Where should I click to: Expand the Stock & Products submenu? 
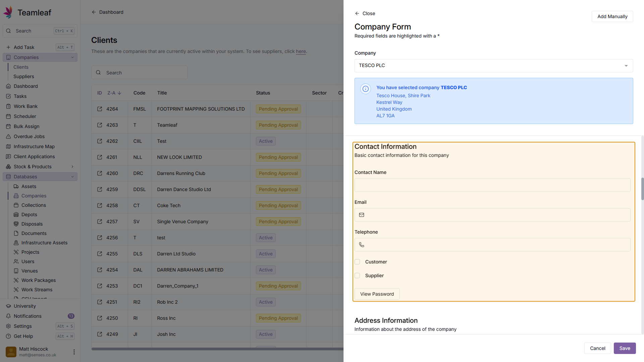coord(72,167)
